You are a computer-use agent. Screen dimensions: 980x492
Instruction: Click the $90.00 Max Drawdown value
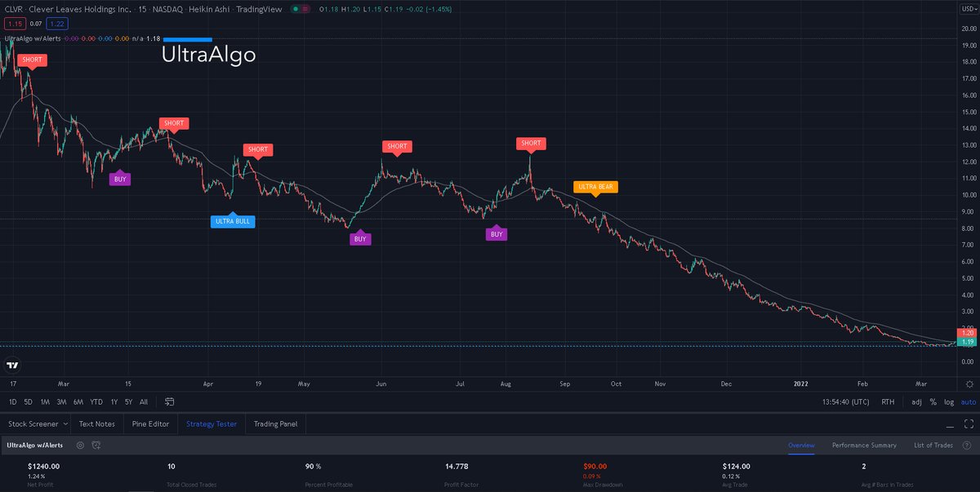click(x=595, y=467)
